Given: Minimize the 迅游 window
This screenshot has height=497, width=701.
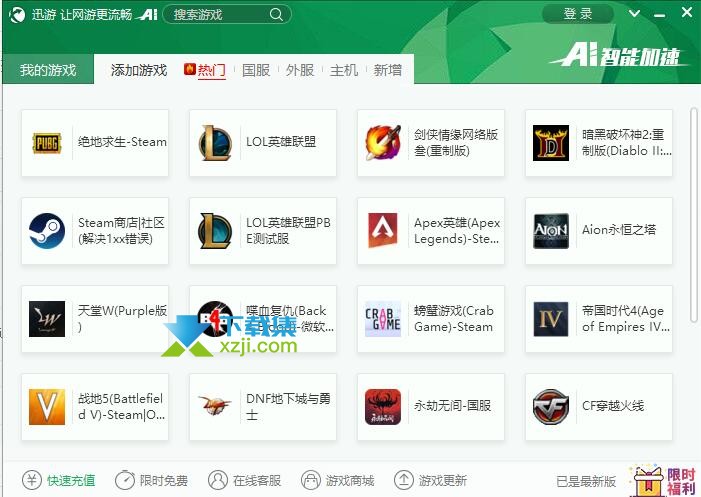Looking at the screenshot, I should pos(659,15).
